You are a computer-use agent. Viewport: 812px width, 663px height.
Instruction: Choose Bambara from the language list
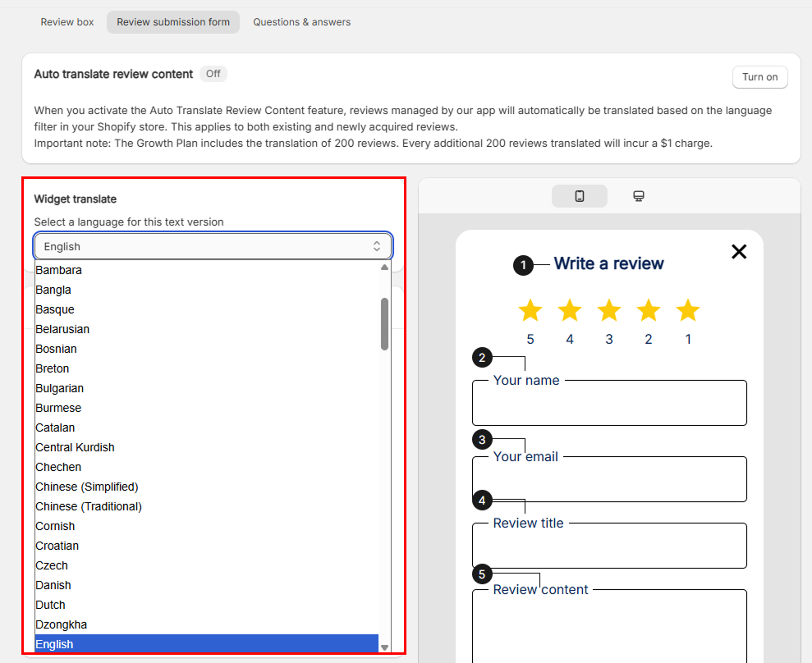click(x=207, y=270)
